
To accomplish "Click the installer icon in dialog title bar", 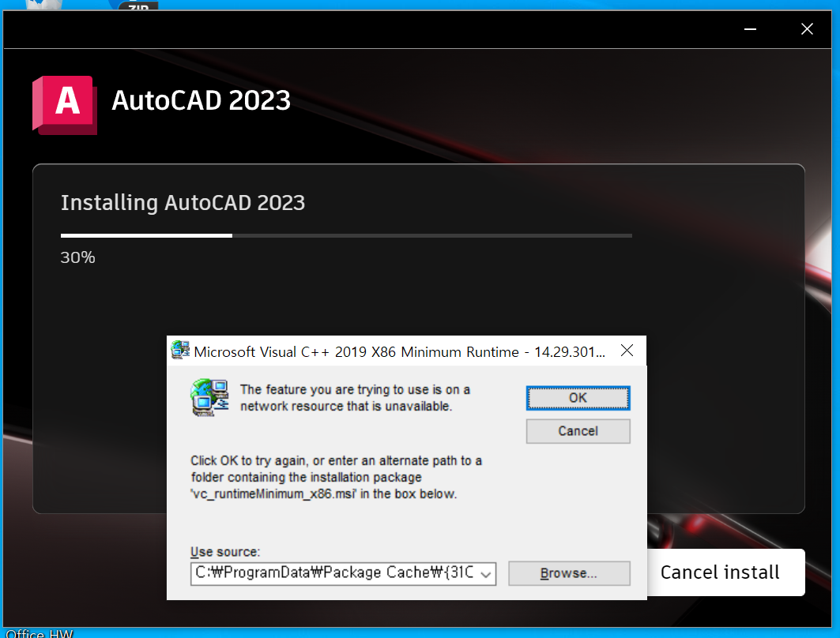I will (x=180, y=351).
